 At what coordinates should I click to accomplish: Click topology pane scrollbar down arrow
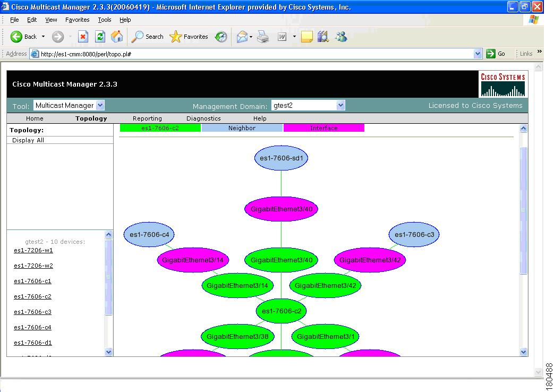coord(524,352)
